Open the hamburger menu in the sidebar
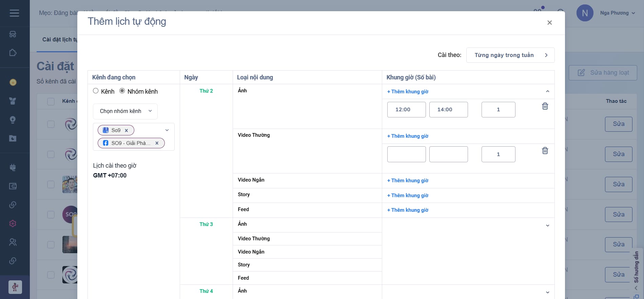 (14, 13)
